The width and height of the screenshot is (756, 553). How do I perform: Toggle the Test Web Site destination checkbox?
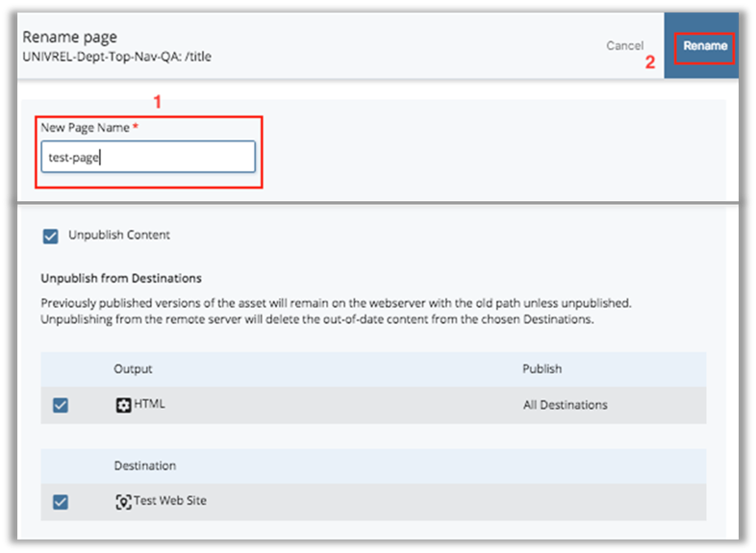[61, 502]
